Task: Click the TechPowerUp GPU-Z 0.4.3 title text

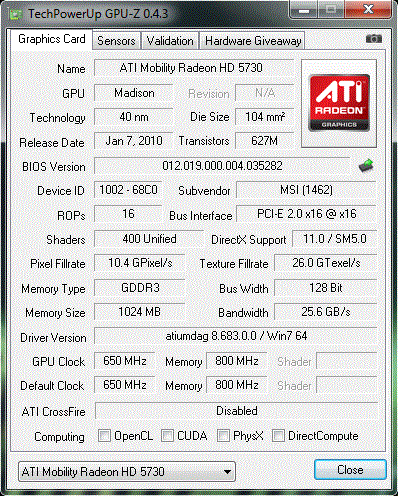Action: click(x=98, y=14)
